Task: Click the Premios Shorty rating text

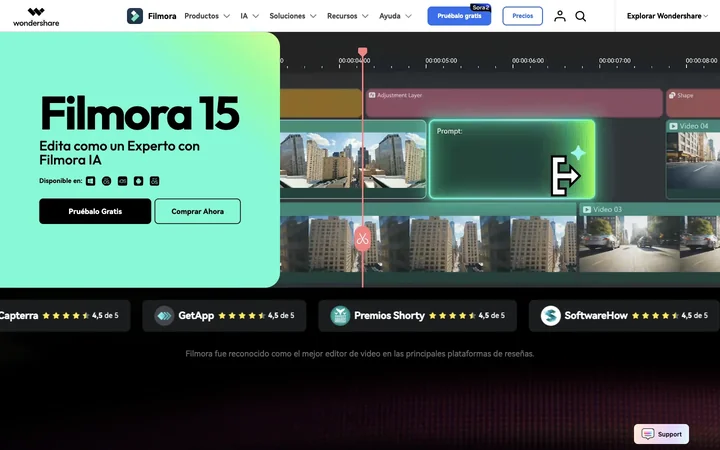Action: pyautogui.click(x=491, y=315)
